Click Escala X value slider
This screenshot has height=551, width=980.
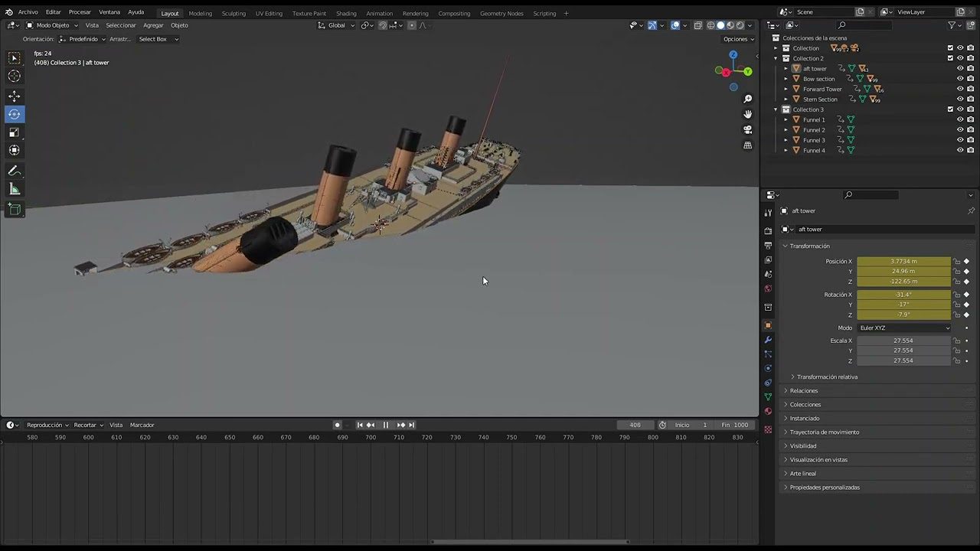(903, 341)
